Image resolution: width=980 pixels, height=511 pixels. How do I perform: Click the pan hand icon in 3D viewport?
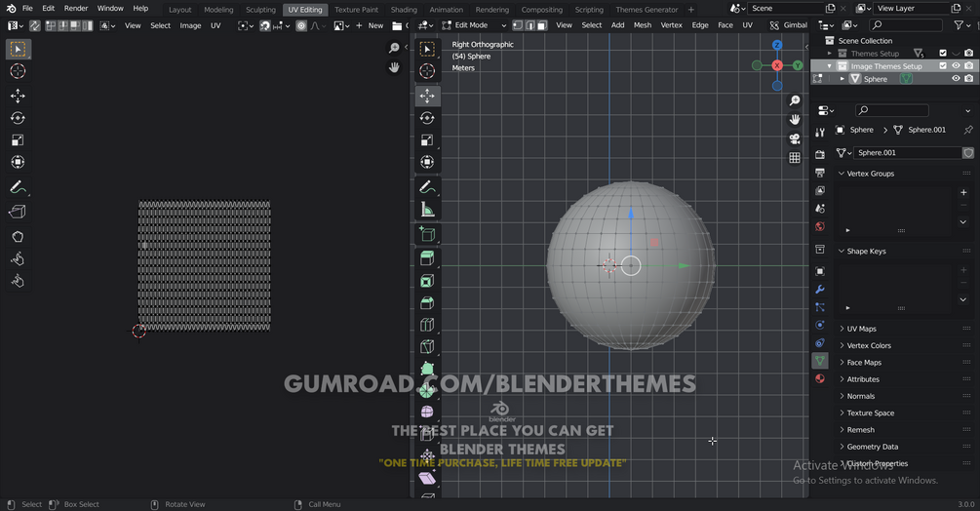795,119
